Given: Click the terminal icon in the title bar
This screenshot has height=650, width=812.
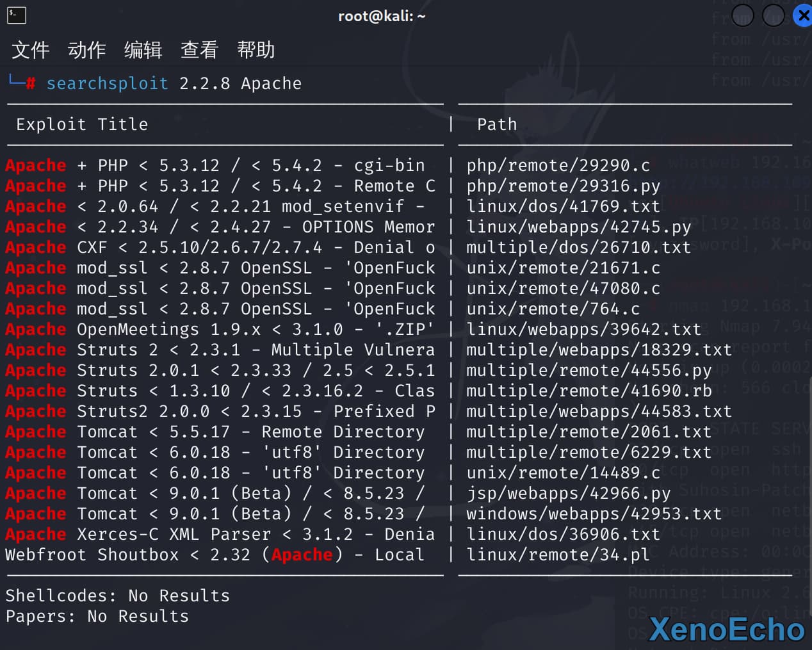Looking at the screenshot, I should click(x=16, y=15).
